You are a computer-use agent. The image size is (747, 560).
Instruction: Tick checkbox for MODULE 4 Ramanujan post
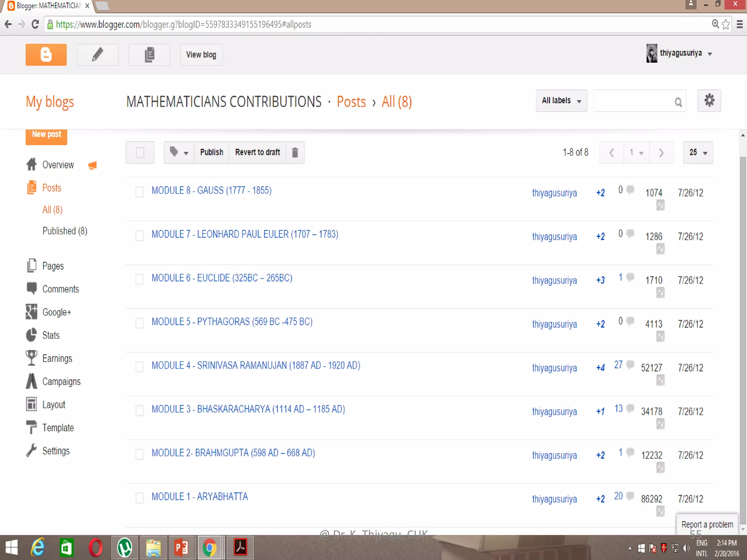pyautogui.click(x=139, y=367)
